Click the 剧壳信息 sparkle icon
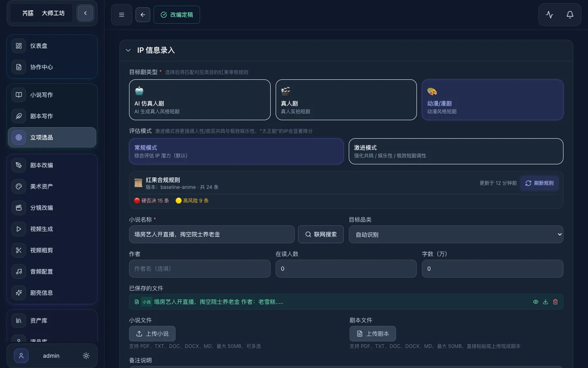Image resolution: width=588 pixels, height=368 pixels. (19, 293)
